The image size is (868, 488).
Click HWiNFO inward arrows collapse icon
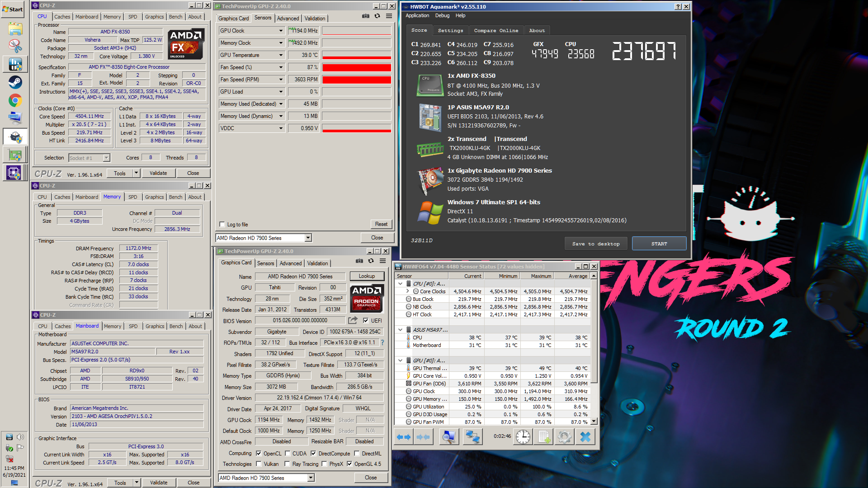[x=423, y=437]
